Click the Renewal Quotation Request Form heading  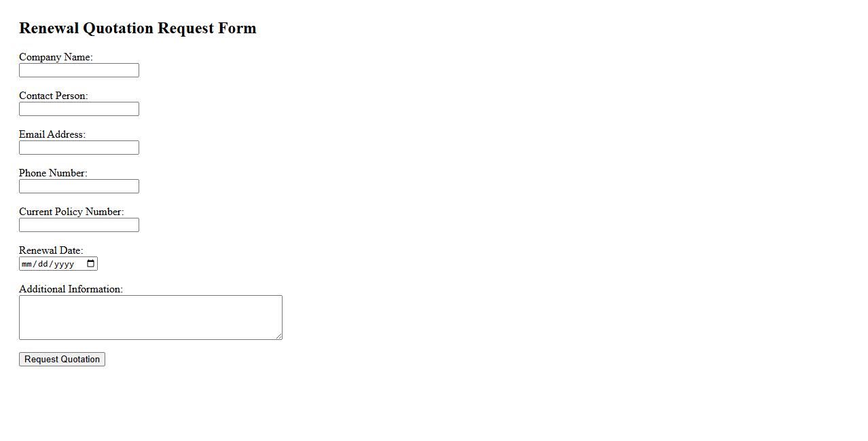pos(138,28)
